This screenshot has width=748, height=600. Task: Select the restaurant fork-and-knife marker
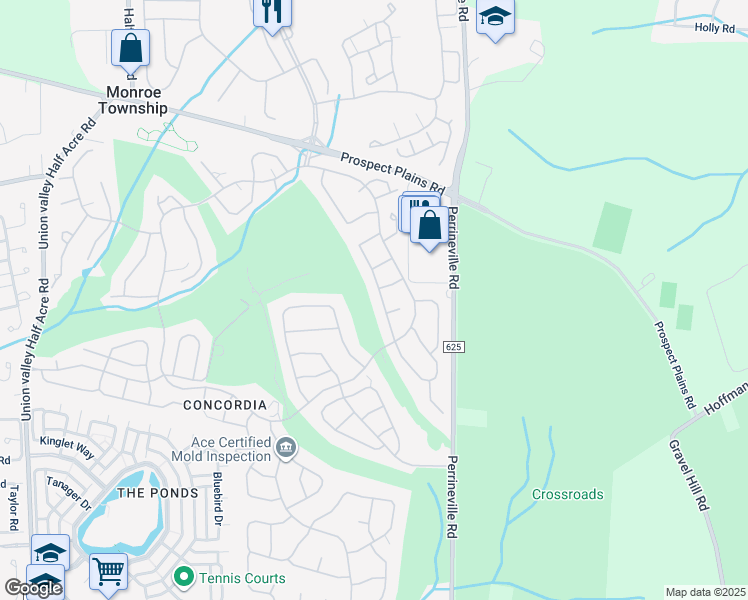click(272, 14)
